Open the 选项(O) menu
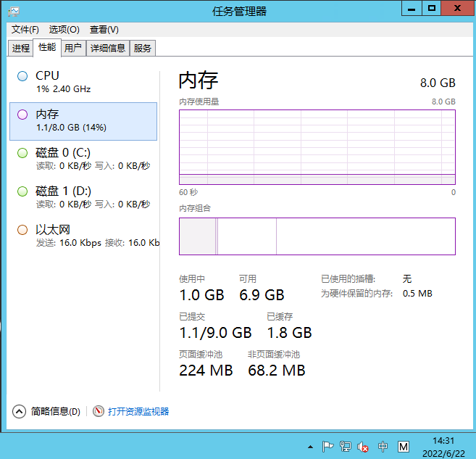The width and height of the screenshot is (476, 459). click(x=64, y=30)
